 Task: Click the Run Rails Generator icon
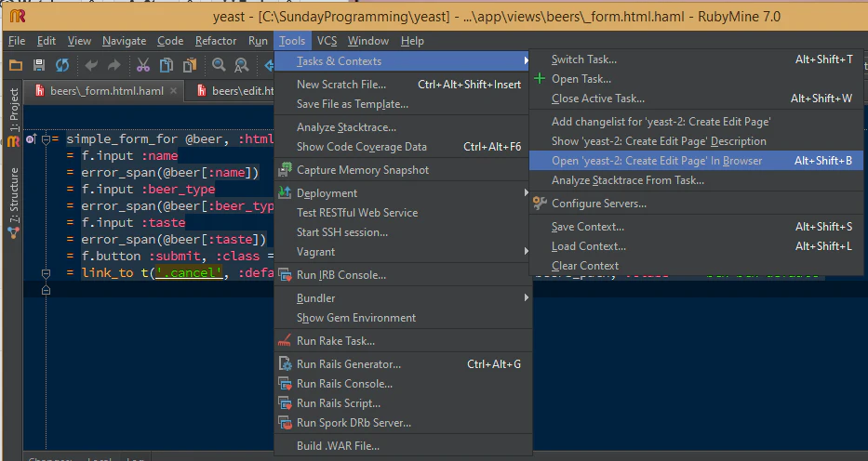[285, 364]
